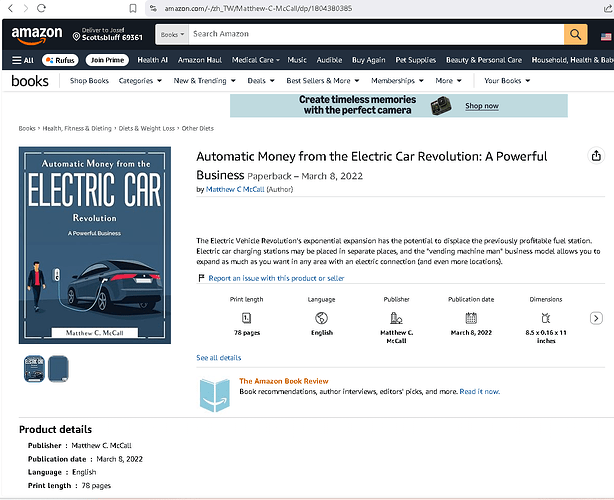Open the Audible navigation item
This screenshot has height=500, width=614.
(329, 60)
